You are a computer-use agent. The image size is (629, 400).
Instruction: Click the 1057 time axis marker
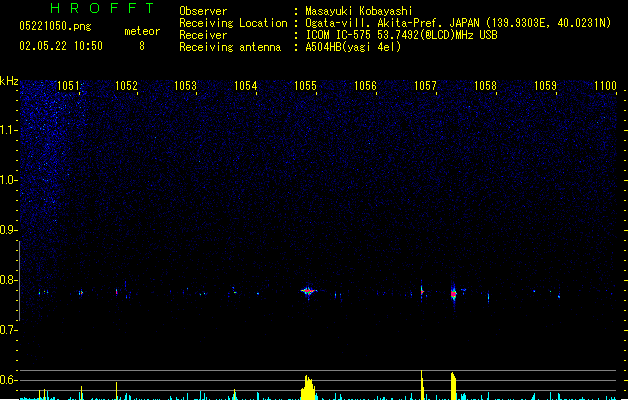coord(425,86)
